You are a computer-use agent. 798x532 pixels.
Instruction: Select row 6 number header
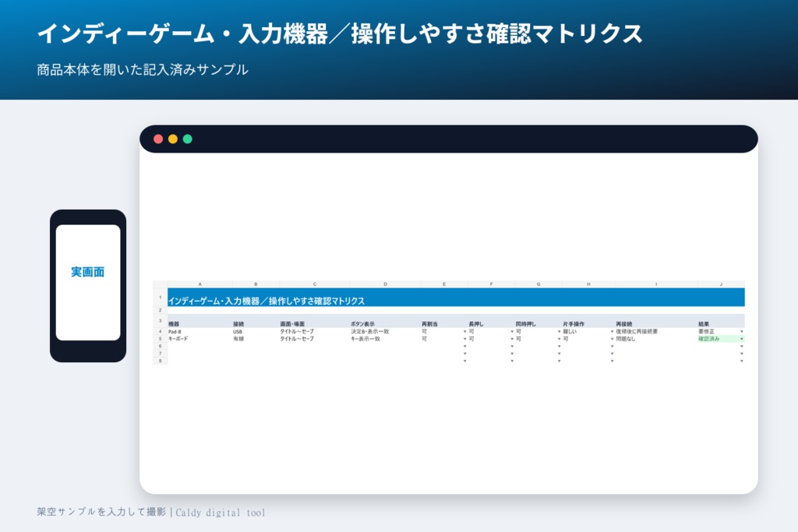coord(161,347)
